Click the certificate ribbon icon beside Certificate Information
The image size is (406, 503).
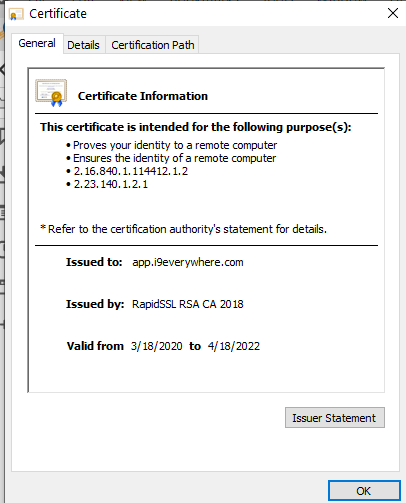(x=51, y=93)
